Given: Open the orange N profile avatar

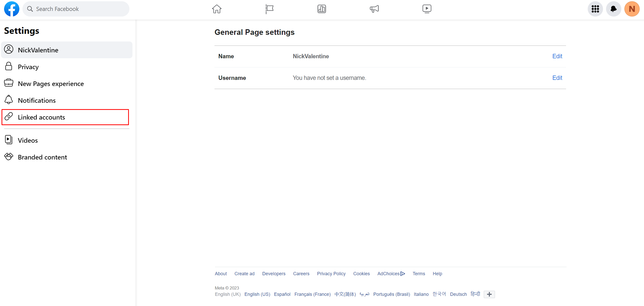Looking at the screenshot, I should coord(632,9).
